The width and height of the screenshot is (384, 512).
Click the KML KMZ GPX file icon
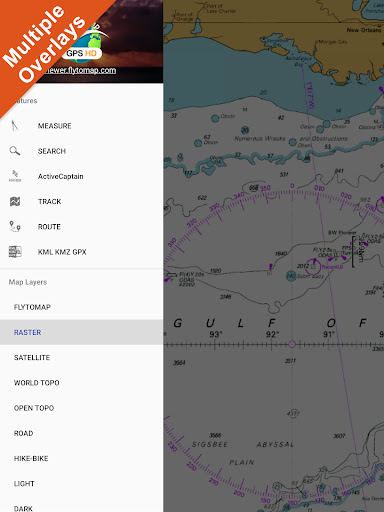(15, 252)
